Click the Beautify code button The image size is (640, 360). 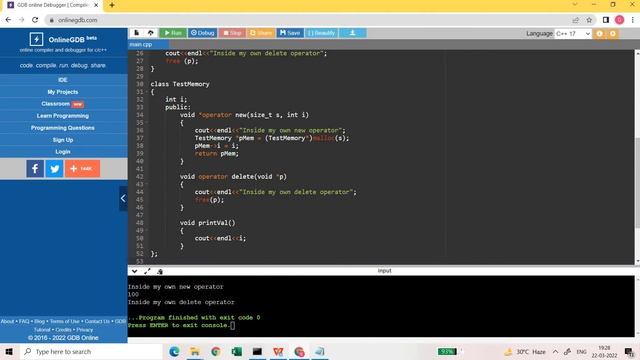322,33
